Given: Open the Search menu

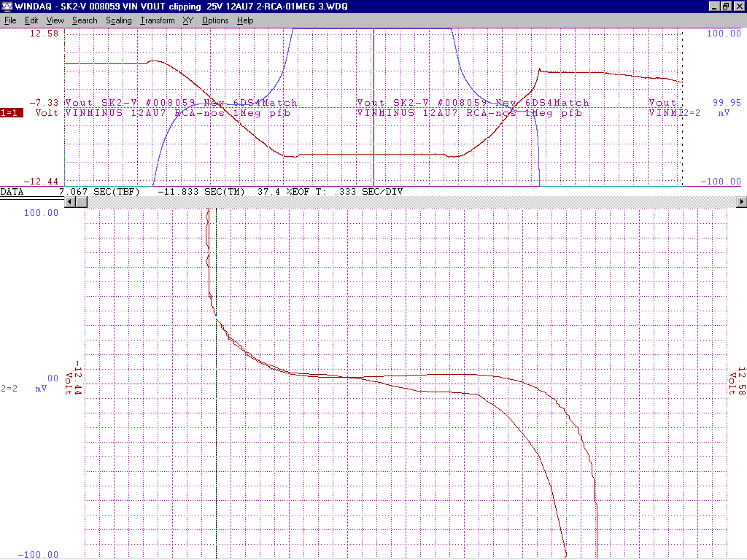Looking at the screenshot, I should pos(85,20).
